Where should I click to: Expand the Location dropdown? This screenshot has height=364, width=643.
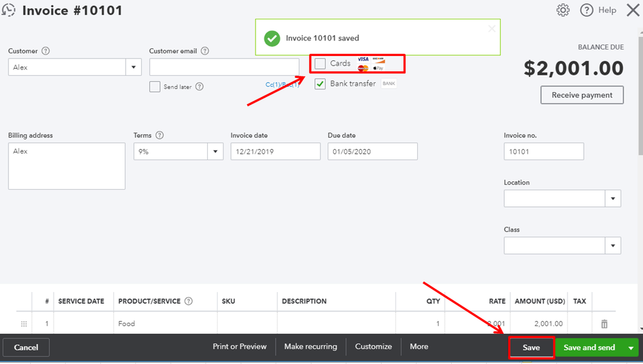pos(613,198)
